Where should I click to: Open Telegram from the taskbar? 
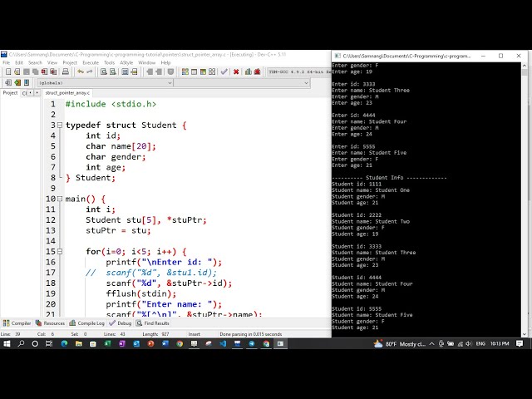point(252,343)
